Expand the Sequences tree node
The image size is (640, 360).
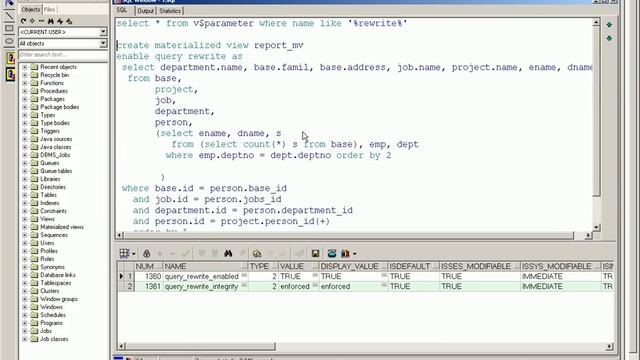[x=24, y=235]
